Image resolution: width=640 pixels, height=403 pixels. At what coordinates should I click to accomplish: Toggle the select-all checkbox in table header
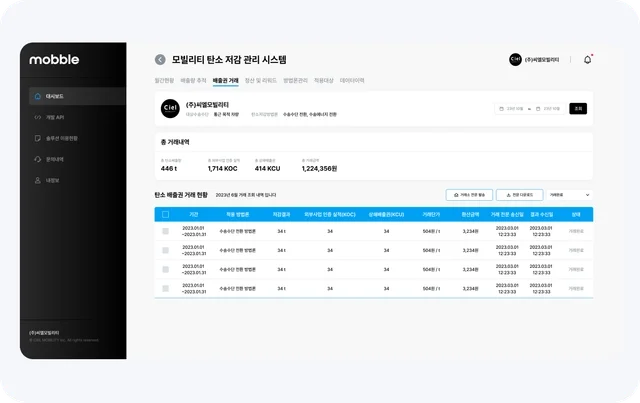tap(166, 214)
